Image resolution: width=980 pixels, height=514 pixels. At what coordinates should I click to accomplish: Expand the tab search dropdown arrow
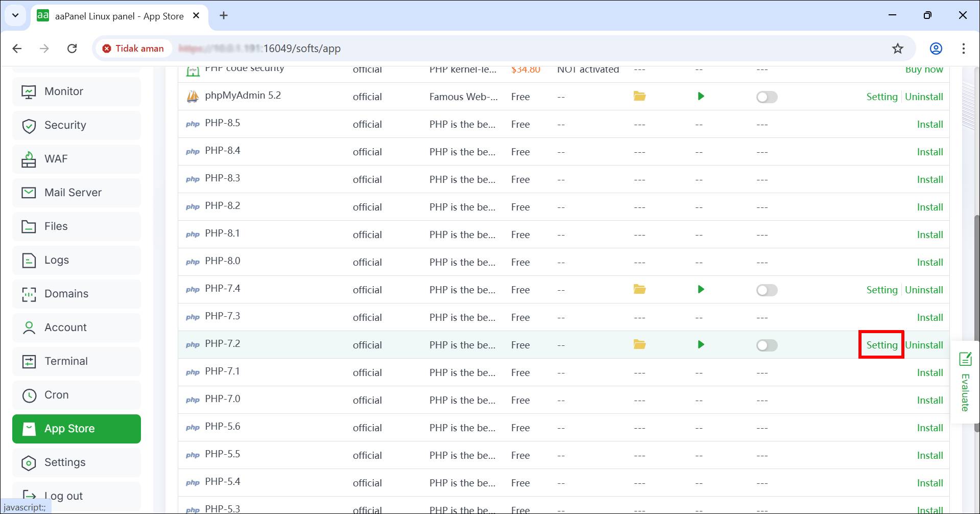pyautogui.click(x=15, y=15)
